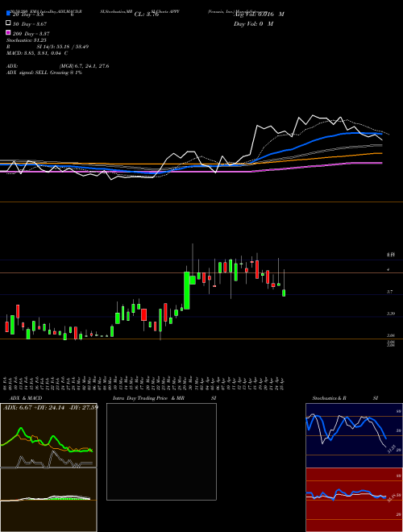Screen dimensions: 403x532
Task: Click the 'ADX & MACD' panel title
Action: coord(26,398)
